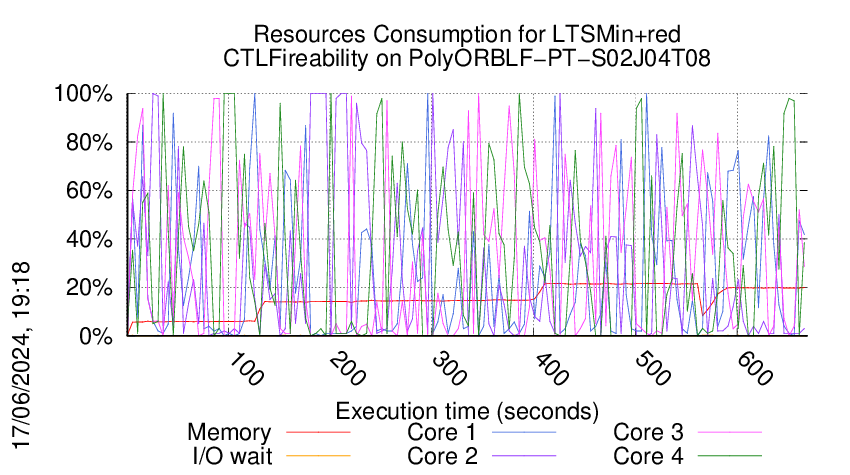Click the Core 4 legend label
850x475 pixels.
(x=648, y=456)
